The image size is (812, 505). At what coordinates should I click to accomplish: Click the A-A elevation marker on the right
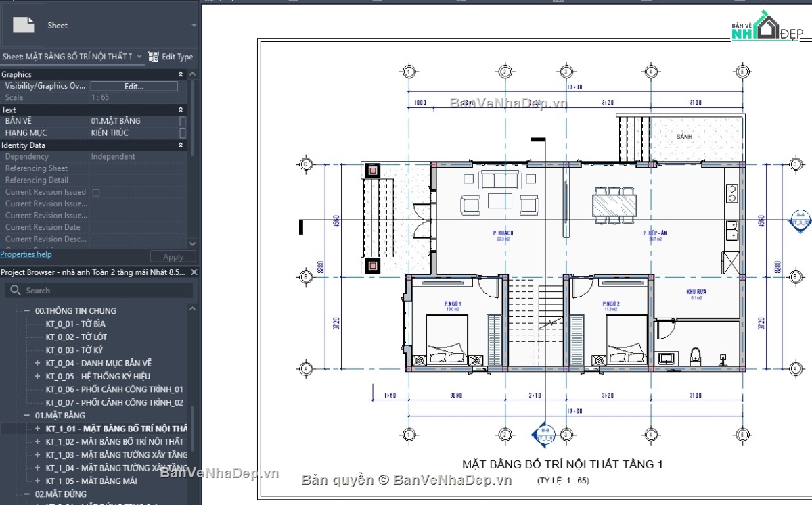tap(799, 219)
